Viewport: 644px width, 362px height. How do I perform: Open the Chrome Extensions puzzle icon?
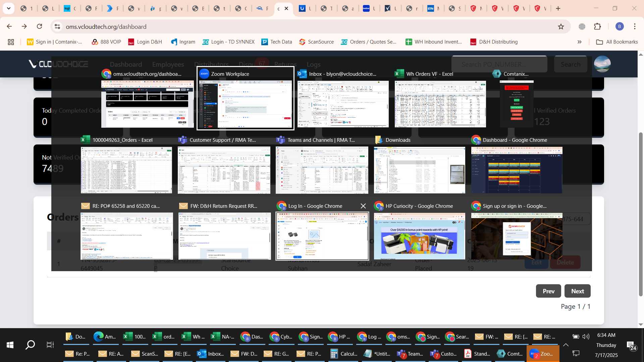[597, 26]
